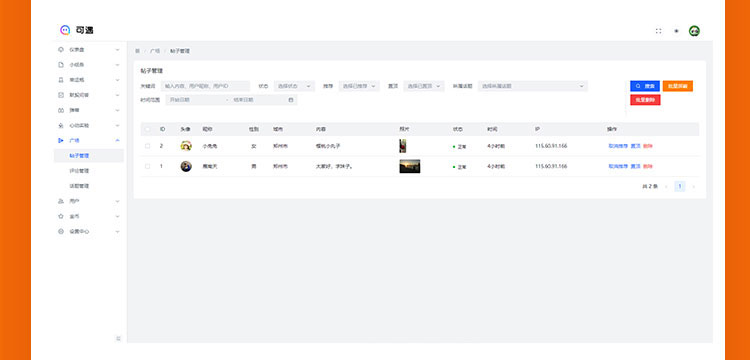Click the blue 搜索 search button
750x360 pixels.
(645, 86)
